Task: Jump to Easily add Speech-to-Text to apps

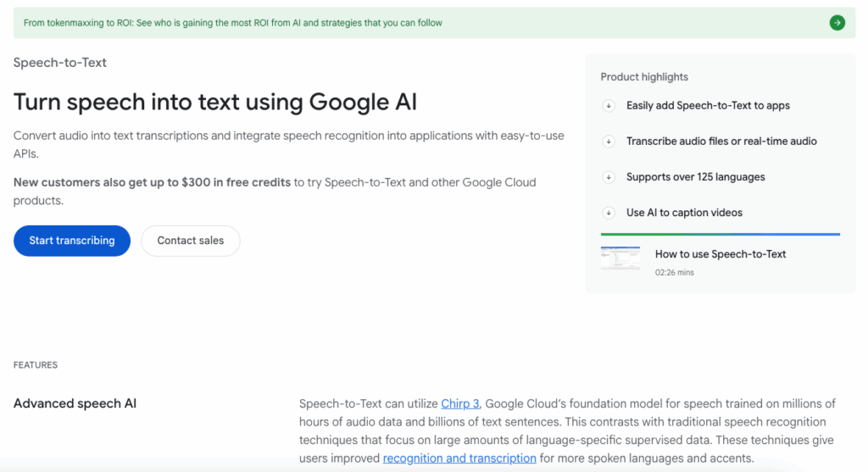Action: pyautogui.click(x=708, y=106)
